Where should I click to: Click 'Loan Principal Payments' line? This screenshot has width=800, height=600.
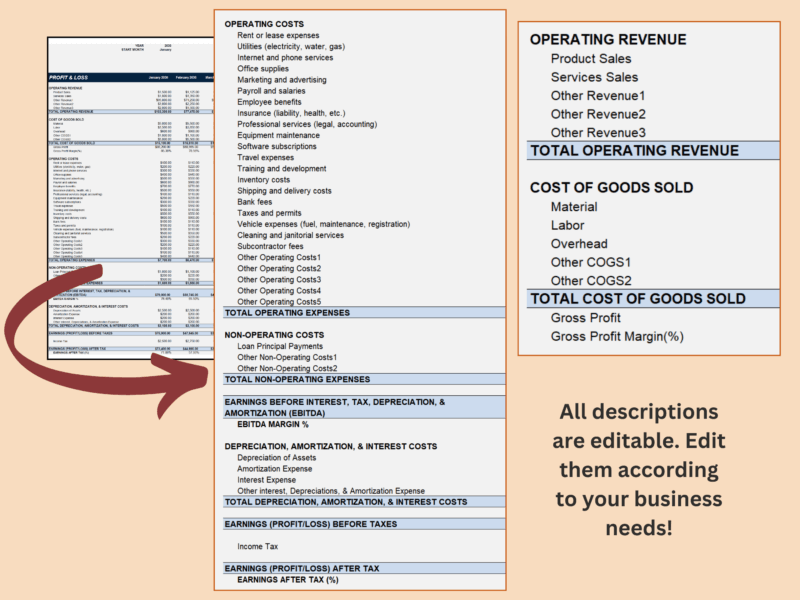[x=280, y=346]
